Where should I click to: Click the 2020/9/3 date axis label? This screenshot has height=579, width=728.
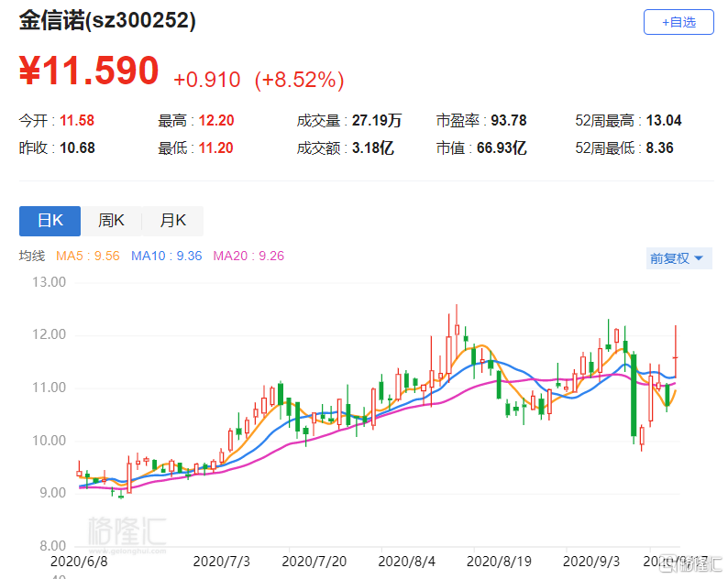pos(591,562)
